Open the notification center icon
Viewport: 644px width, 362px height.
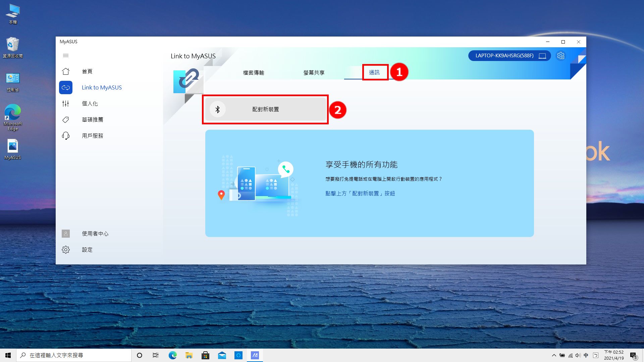pyautogui.click(x=633, y=355)
